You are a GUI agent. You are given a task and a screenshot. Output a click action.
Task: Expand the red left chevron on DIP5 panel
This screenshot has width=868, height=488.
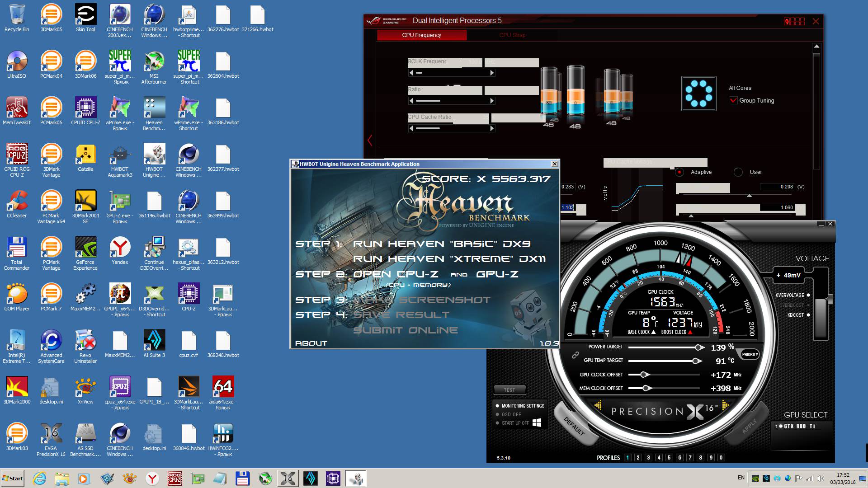(370, 141)
